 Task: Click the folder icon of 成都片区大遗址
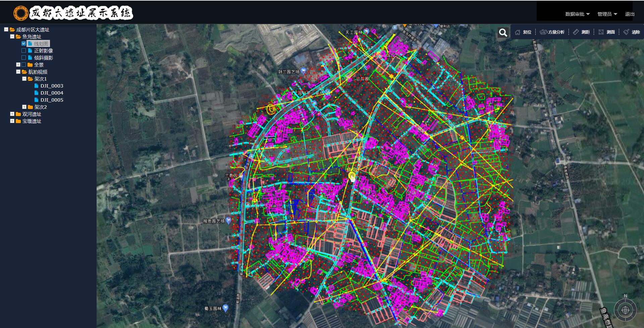click(x=12, y=30)
